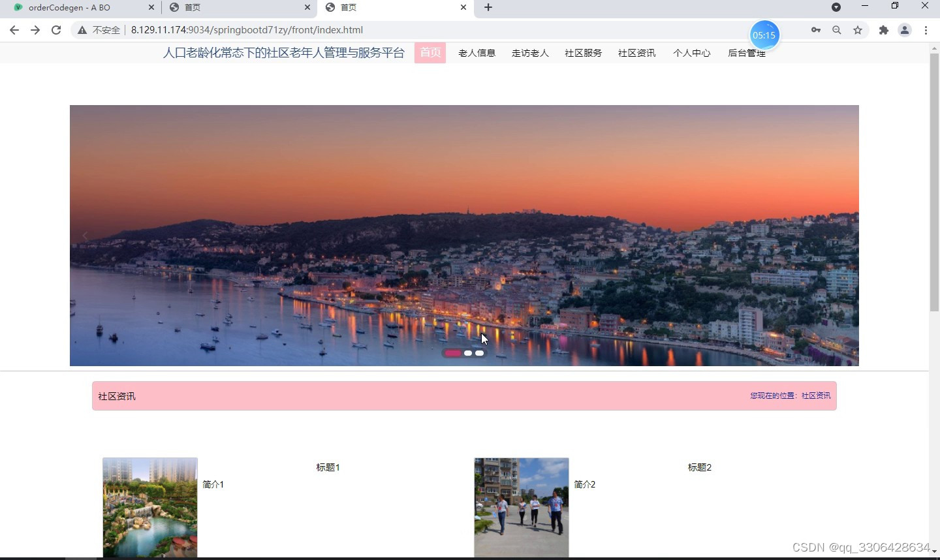Open the walking people thumbnail for 标题2
Image resolution: width=940 pixels, height=560 pixels.
522,508
